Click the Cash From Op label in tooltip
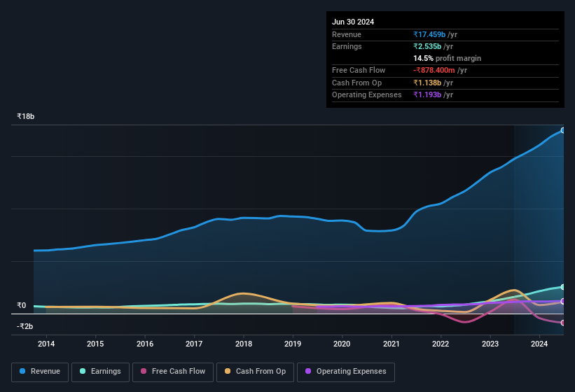This screenshot has height=392, width=575. click(x=356, y=83)
